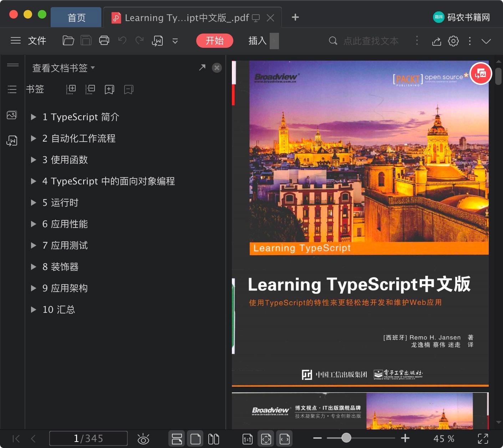Expand chapter 7 应用测试
The width and height of the screenshot is (503, 448).
pos(34,245)
